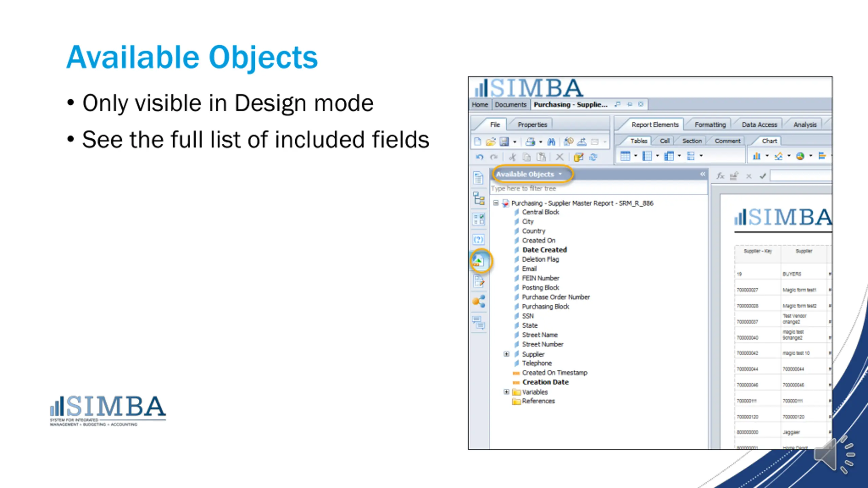Open Available Objects side panel icon
868x488 pixels.
(479, 261)
